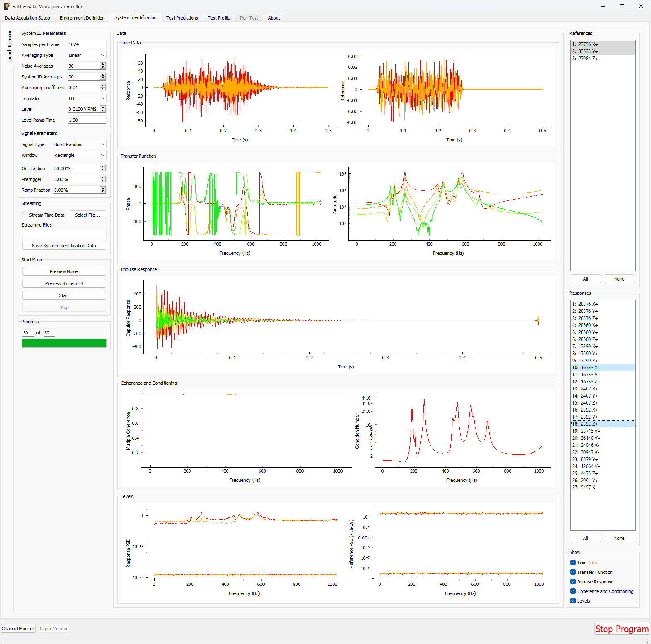651x644 pixels.
Task: Open the Environment Definition tab
Action: (82, 18)
